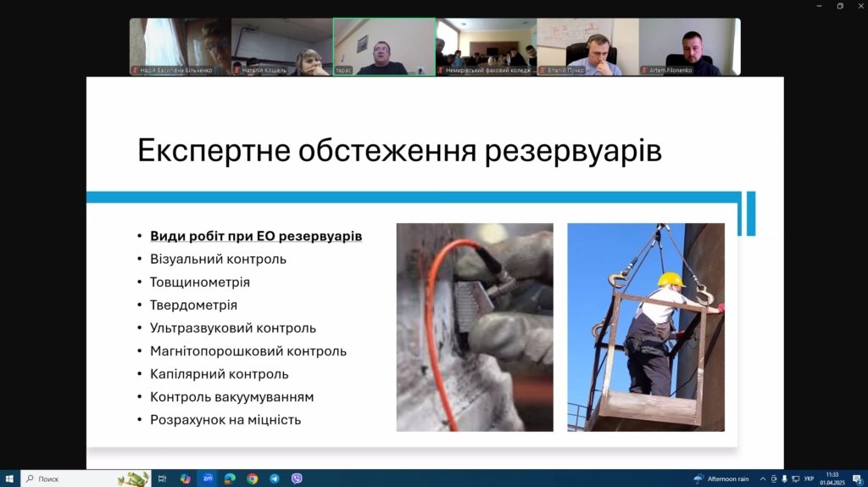The height and width of the screenshot is (487, 868).
Task: Click the Поиск search box in the taskbar
Action: click(x=76, y=479)
